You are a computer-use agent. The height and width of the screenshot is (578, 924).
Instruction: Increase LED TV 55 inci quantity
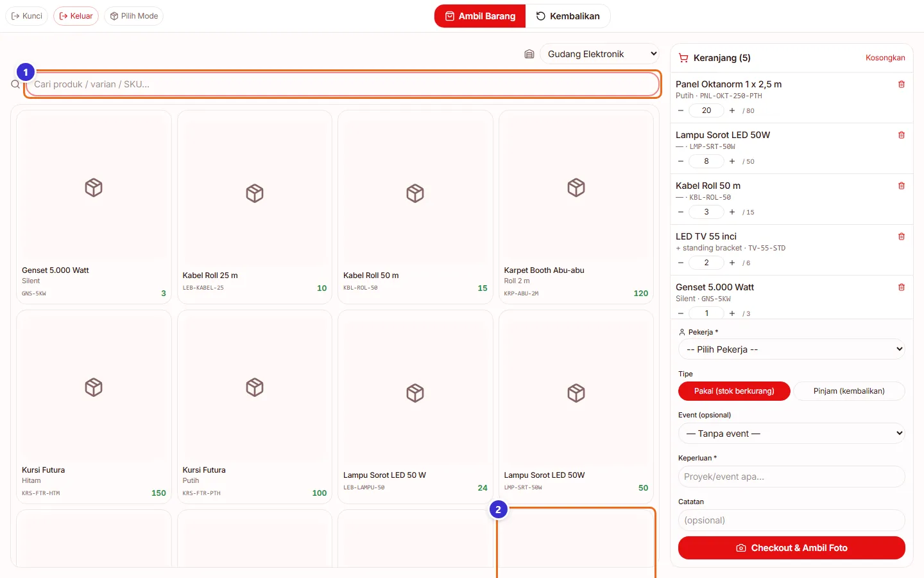click(x=732, y=263)
